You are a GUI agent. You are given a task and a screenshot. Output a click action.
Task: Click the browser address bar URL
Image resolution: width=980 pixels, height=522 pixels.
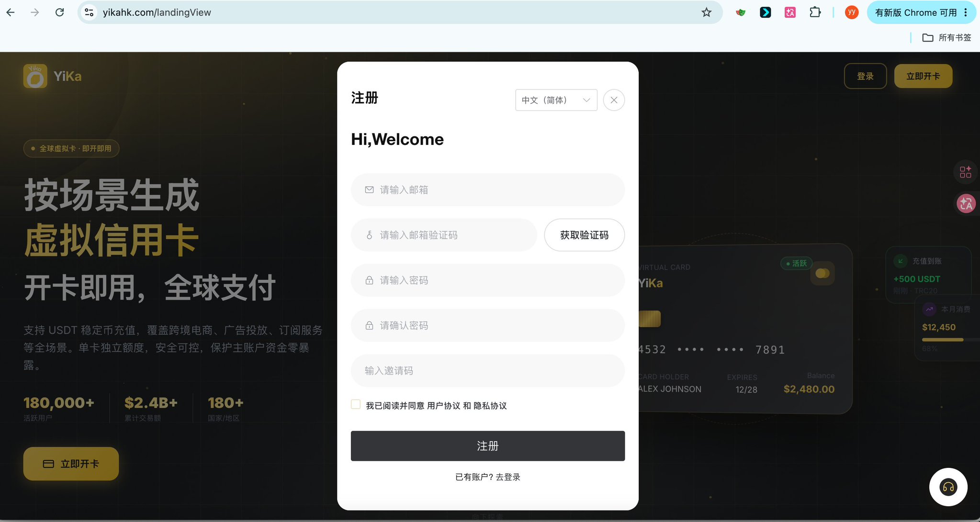pyautogui.click(x=157, y=12)
